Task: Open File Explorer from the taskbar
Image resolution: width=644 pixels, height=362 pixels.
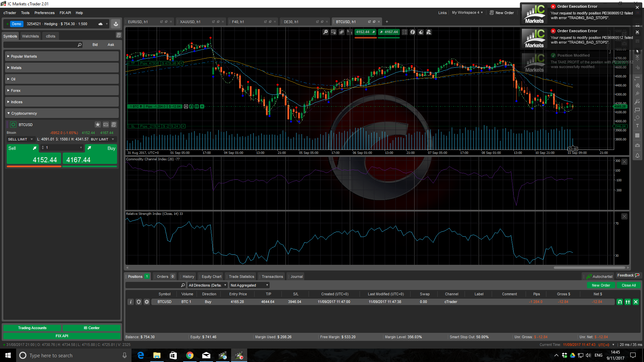Action: 157,355
